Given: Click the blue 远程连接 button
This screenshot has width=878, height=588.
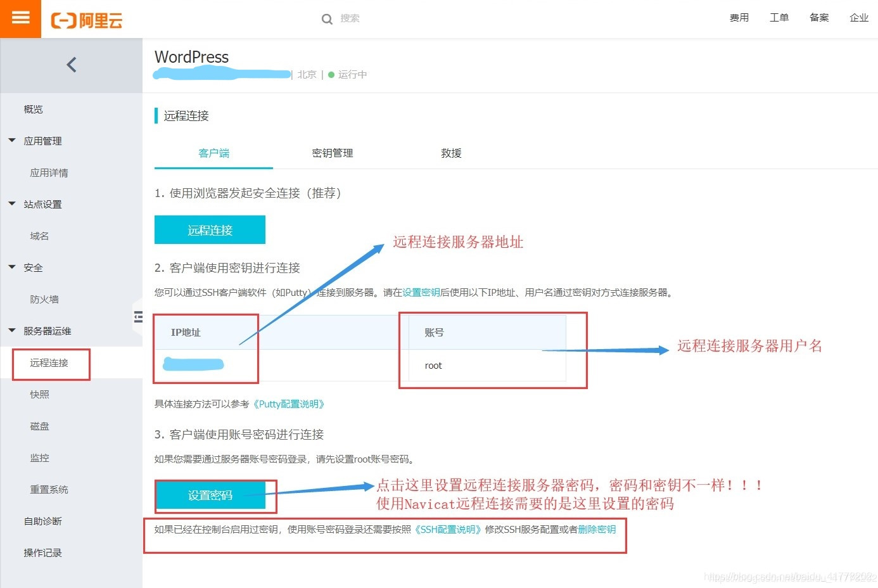Looking at the screenshot, I should [210, 230].
